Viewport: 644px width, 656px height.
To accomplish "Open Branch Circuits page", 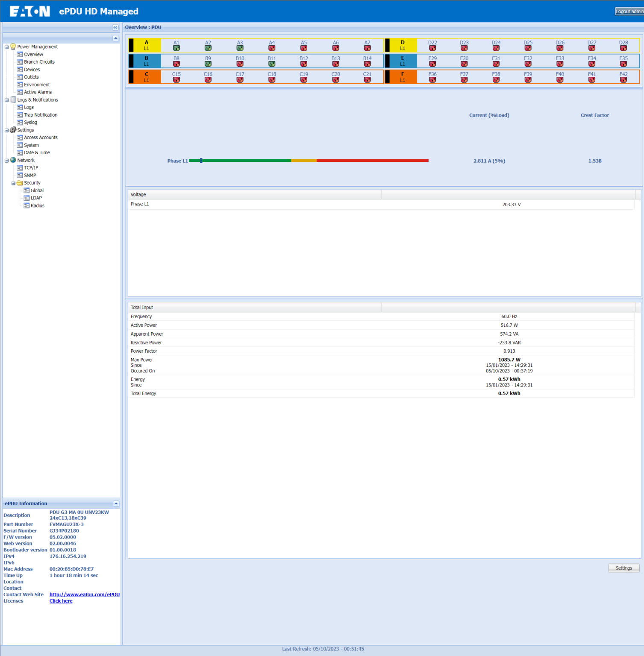I will point(39,62).
